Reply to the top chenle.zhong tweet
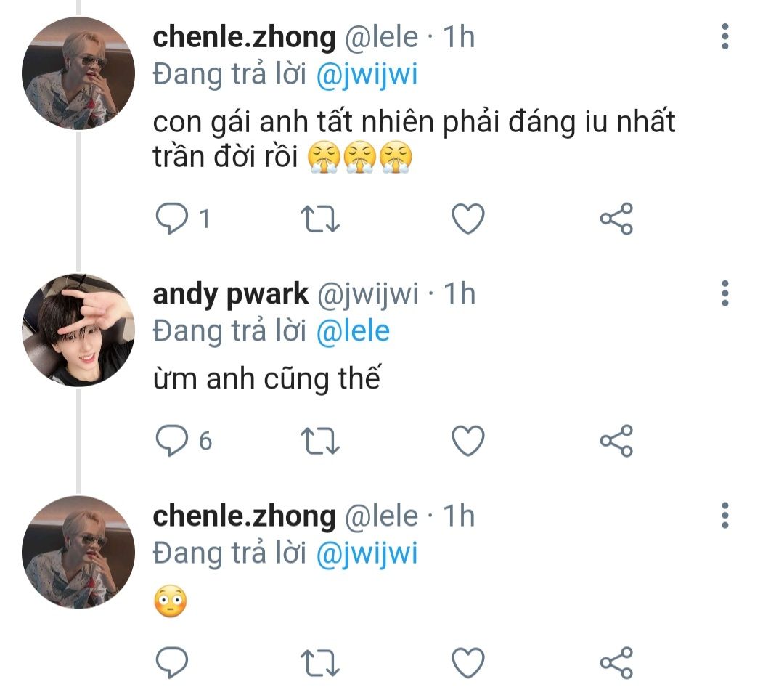Viewport: 784px width, 695px height. [x=172, y=219]
